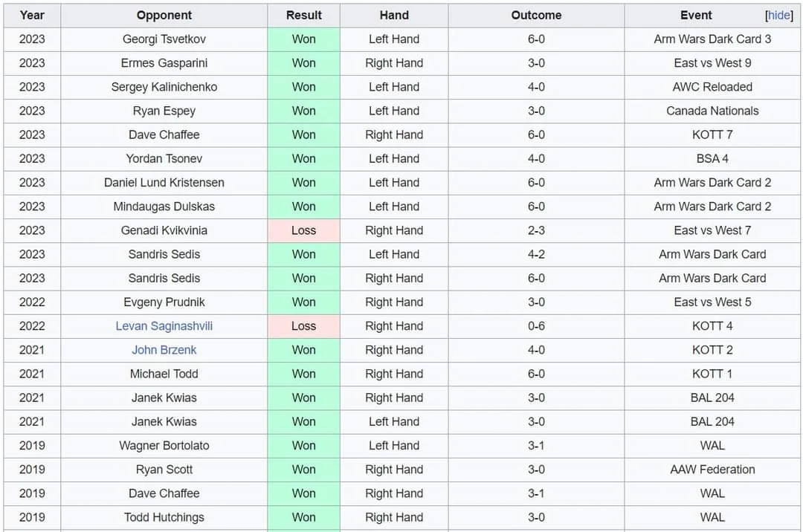Click the KOTT 7 event cell
The height and width of the screenshot is (532, 803).
click(712, 134)
